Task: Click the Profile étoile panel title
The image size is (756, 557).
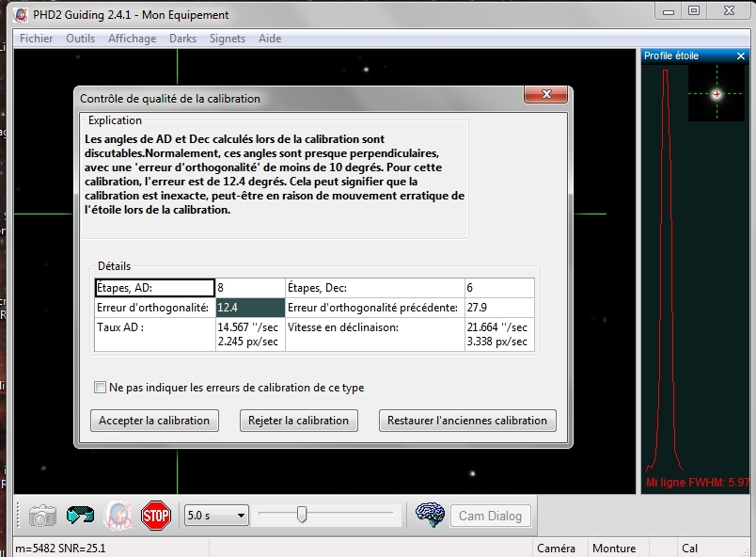Action: coord(671,56)
